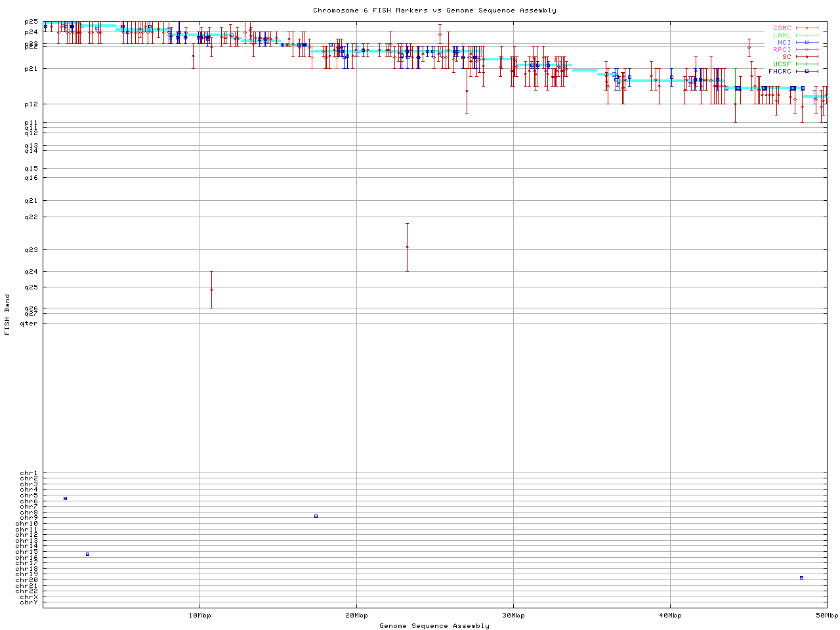
Task: Click the chrY axis label
Action: click(30, 602)
